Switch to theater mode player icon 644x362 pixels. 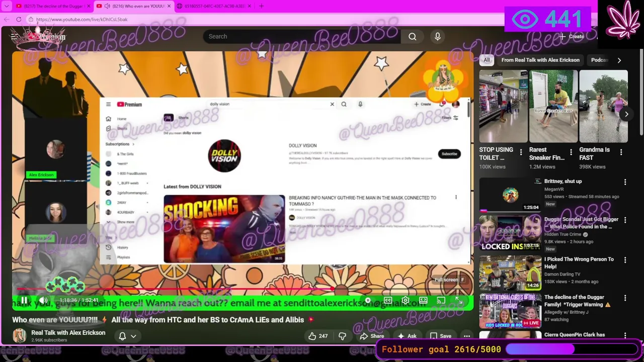pyautogui.click(x=423, y=300)
